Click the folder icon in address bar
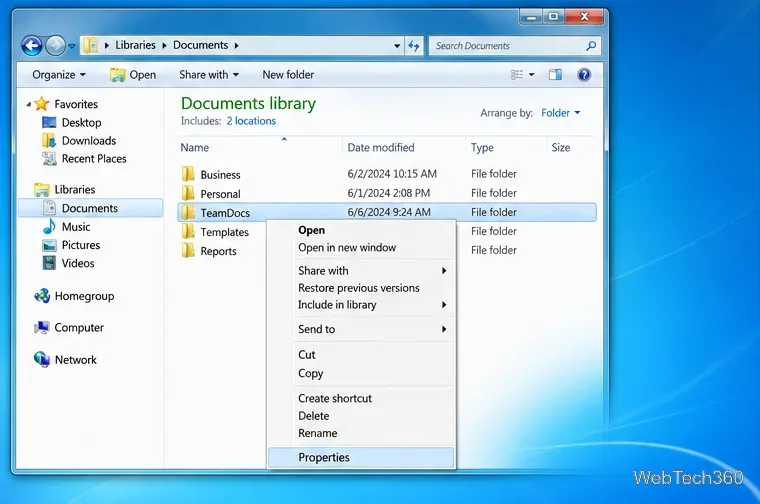This screenshot has height=504, width=760. click(x=91, y=46)
